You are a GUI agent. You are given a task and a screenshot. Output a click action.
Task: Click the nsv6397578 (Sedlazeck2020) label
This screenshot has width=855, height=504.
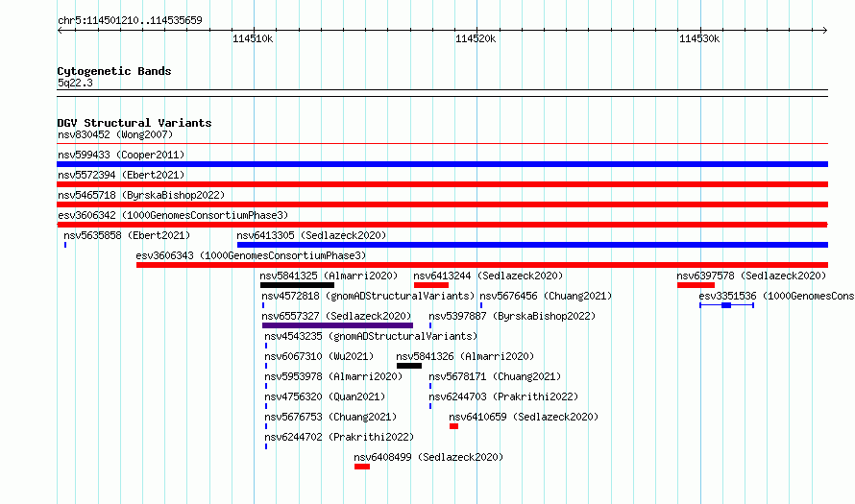[x=751, y=276]
